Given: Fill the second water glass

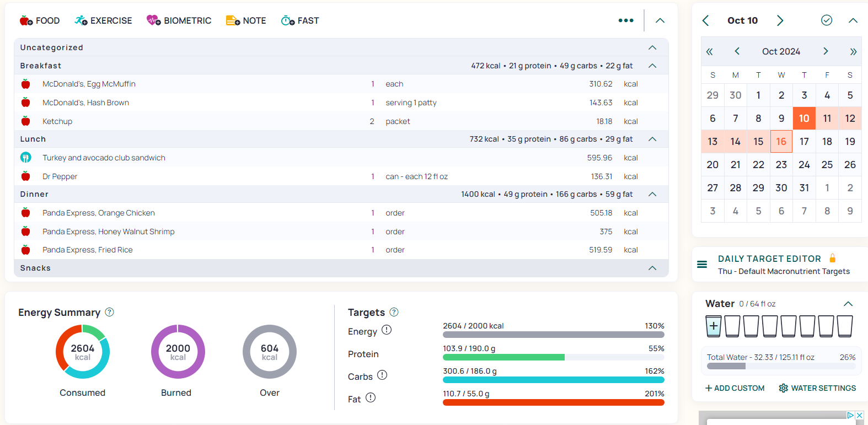Looking at the screenshot, I should point(732,326).
